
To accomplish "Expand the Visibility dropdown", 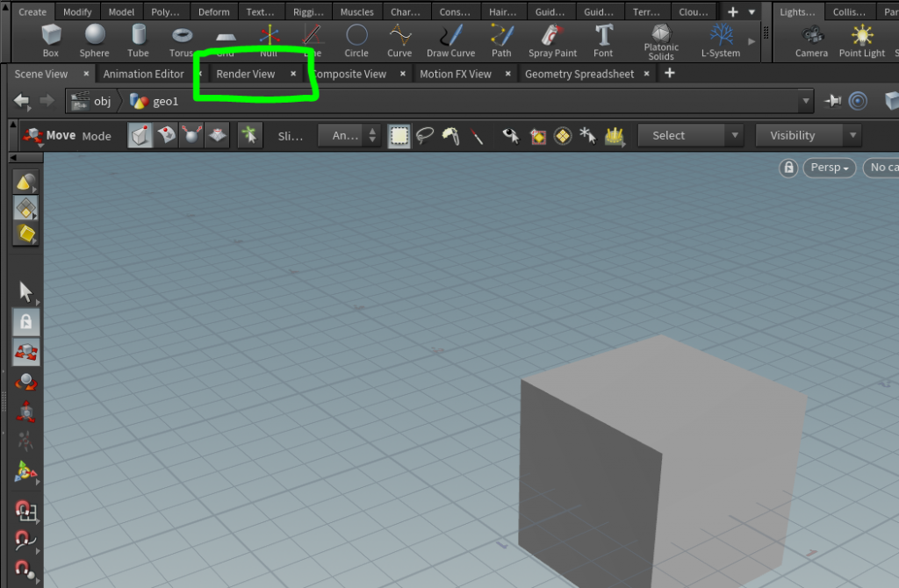I will (x=807, y=135).
